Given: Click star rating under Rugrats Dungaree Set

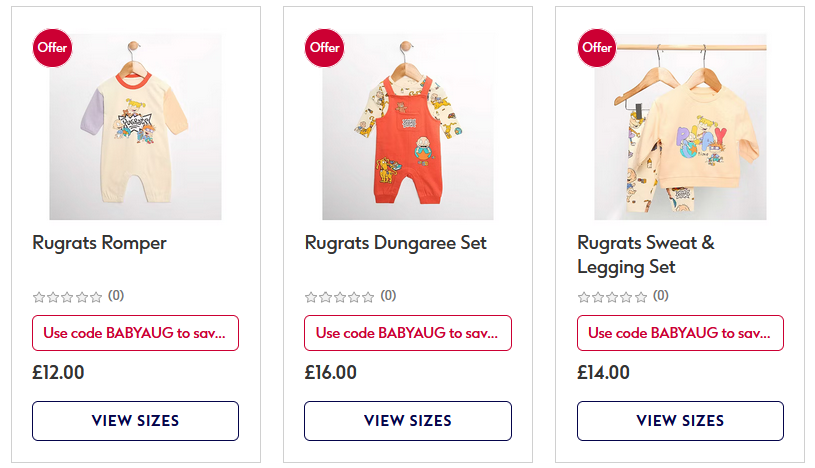Looking at the screenshot, I should 340,296.
